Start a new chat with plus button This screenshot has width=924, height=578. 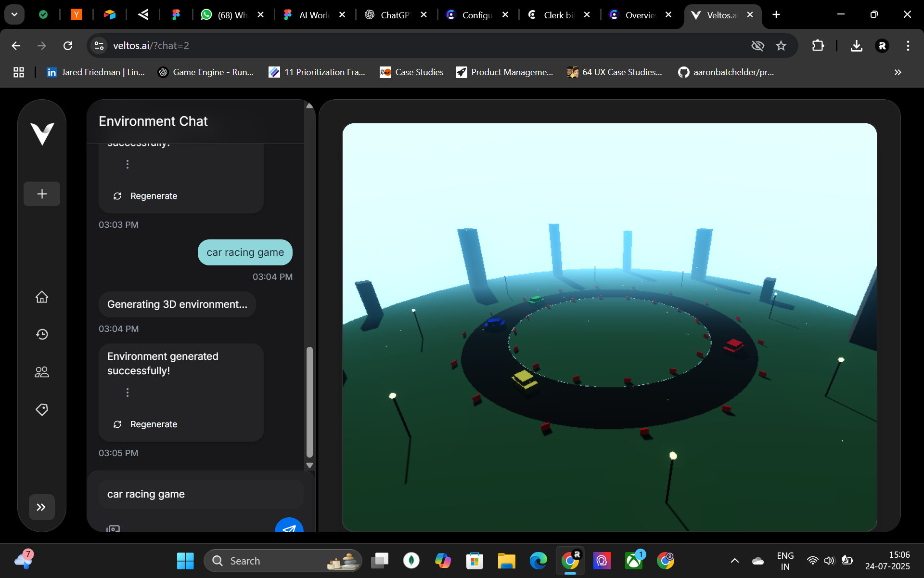(42, 194)
